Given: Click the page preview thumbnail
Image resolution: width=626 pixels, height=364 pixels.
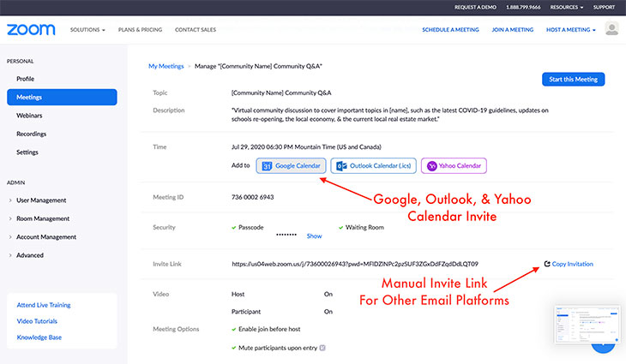Looking at the screenshot, I should point(587,324).
